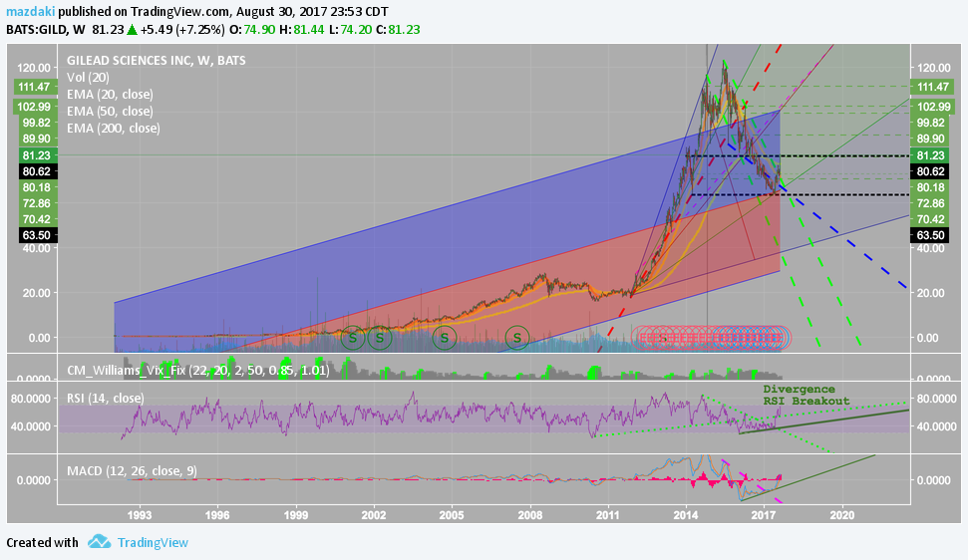Click the 89.90 label on right price axis
This screenshot has width=968, height=560.
931,139
